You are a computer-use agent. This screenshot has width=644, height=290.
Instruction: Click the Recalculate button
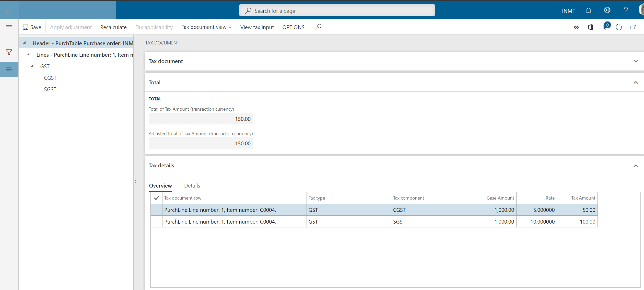click(113, 27)
